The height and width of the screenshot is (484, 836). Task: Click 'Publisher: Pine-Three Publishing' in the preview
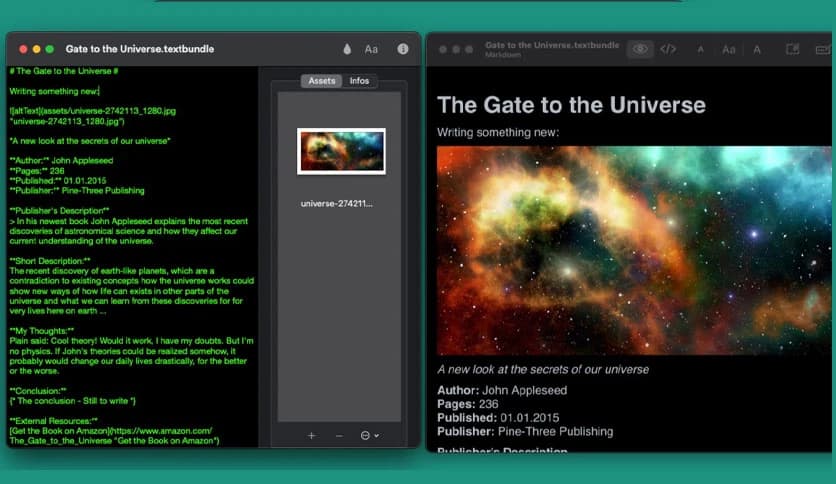(x=525, y=432)
